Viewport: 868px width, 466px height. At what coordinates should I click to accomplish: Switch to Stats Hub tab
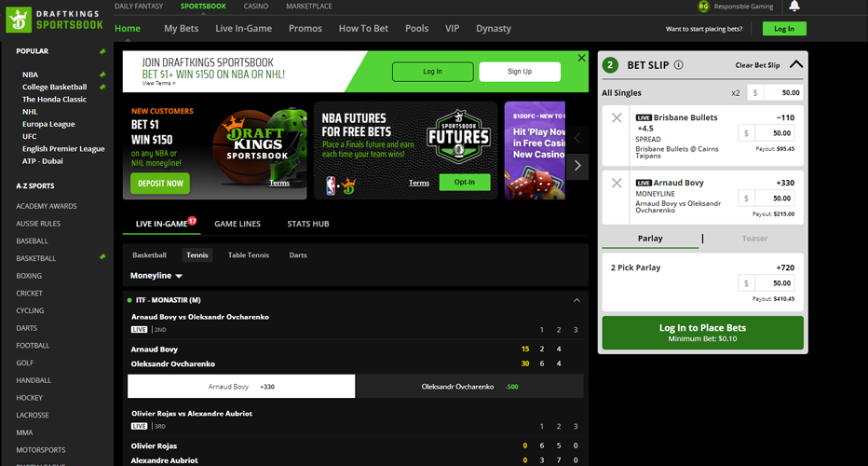pos(307,224)
